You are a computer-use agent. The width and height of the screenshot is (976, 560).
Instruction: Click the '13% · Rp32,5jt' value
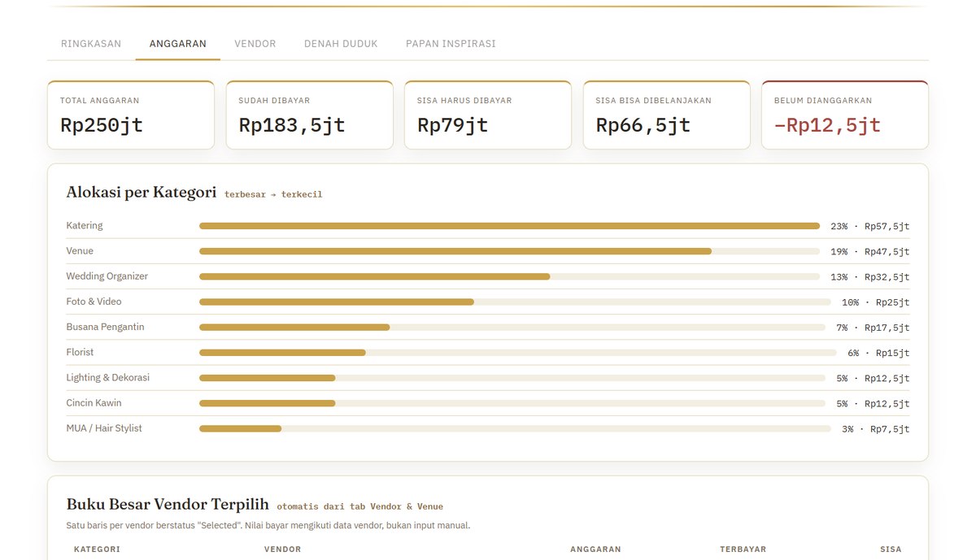point(869,277)
